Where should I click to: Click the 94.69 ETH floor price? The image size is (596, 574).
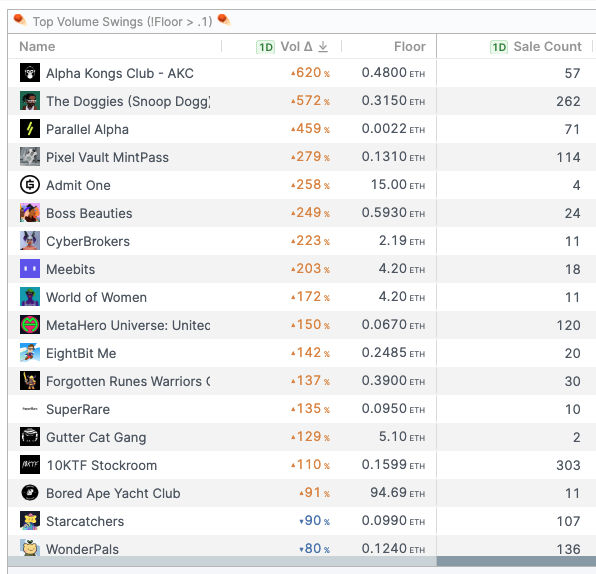[x=398, y=493]
